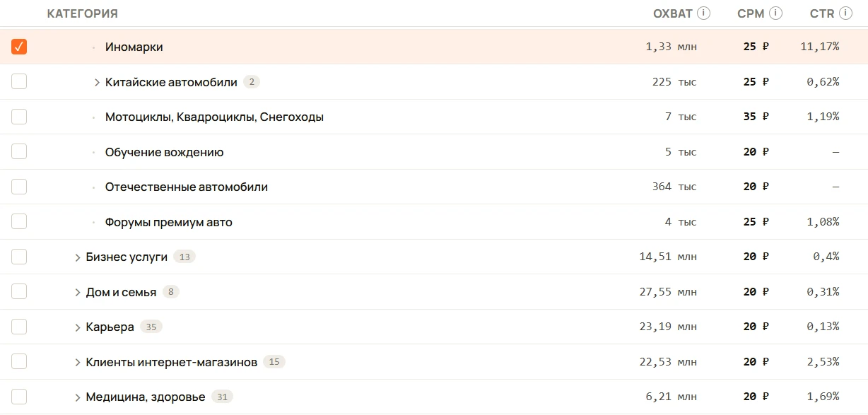Enable the Бизнес услуги checkbox
Screen dimensions: 868x415
pyautogui.click(x=19, y=257)
